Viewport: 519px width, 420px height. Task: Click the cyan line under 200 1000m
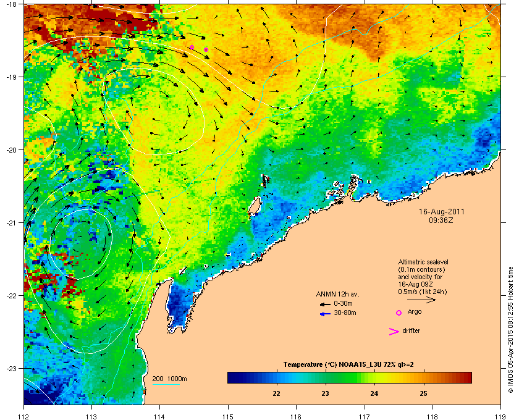[x=166, y=384]
